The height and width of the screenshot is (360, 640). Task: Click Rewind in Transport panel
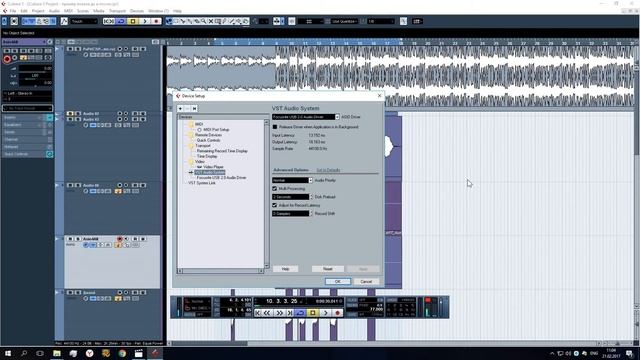coord(267,313)
